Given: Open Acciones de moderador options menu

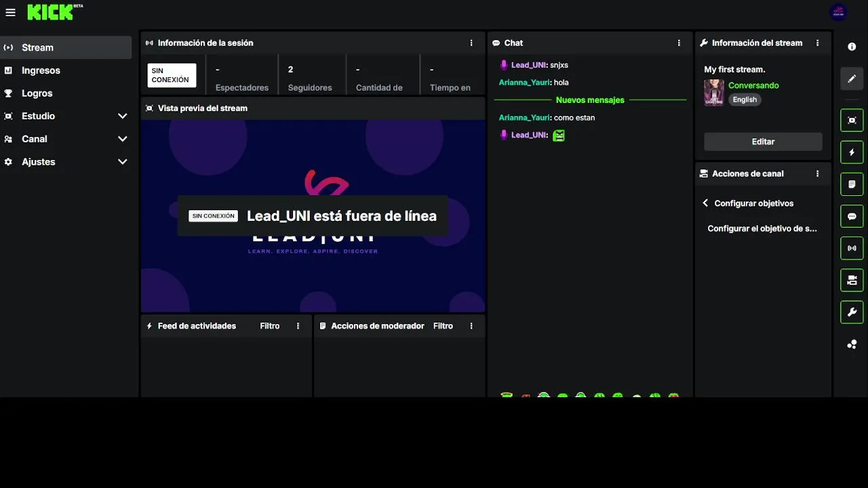Looking at the screenshot, I should [471, 326].
